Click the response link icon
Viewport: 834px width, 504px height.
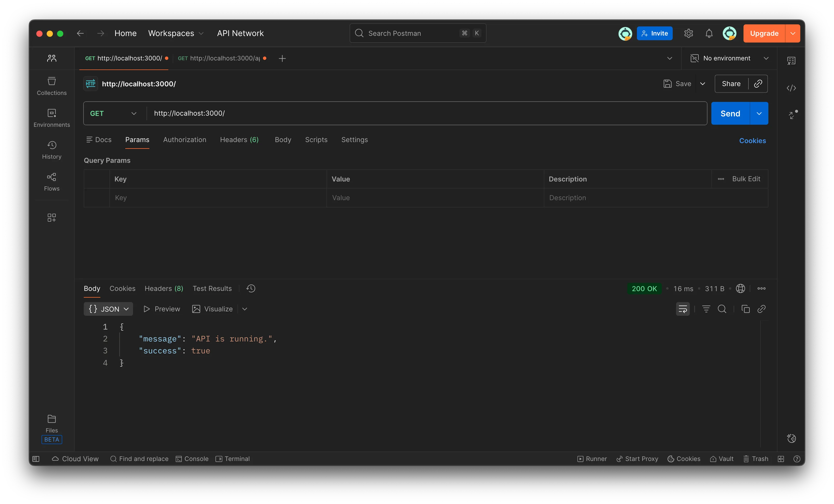[761, 309]
